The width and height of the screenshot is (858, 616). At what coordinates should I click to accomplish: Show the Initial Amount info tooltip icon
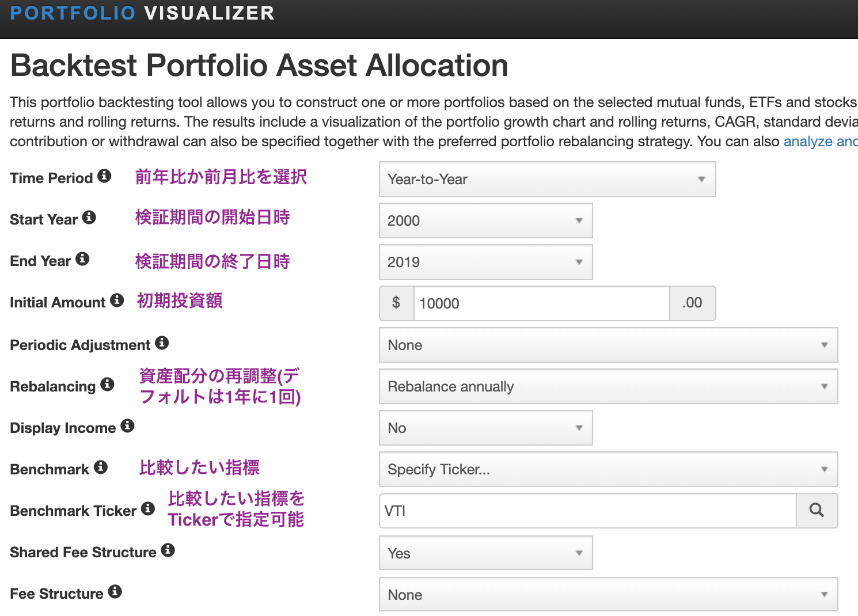point(117,301)
